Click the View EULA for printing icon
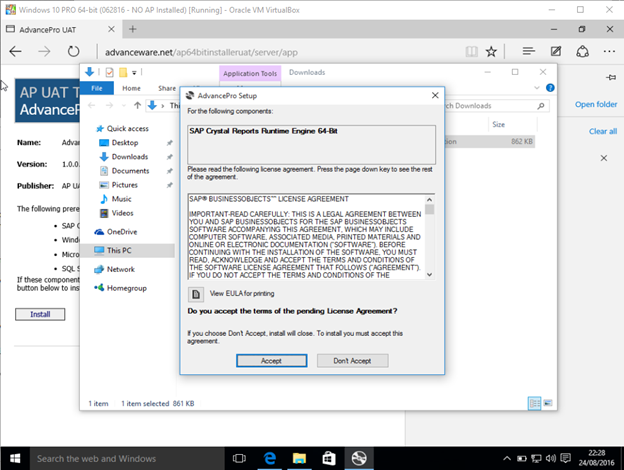Image resolution: width=624 pixels, height=470 pixels. (197, 294)
